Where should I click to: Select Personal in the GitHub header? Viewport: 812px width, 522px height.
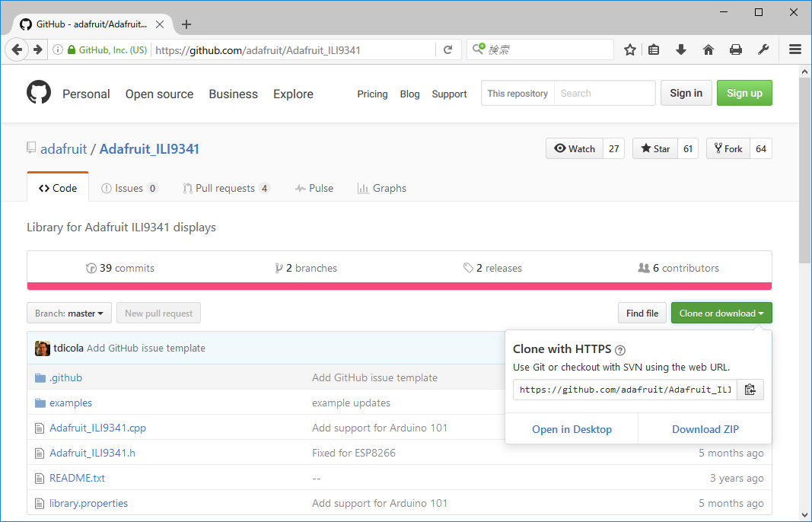click(86, 94)
